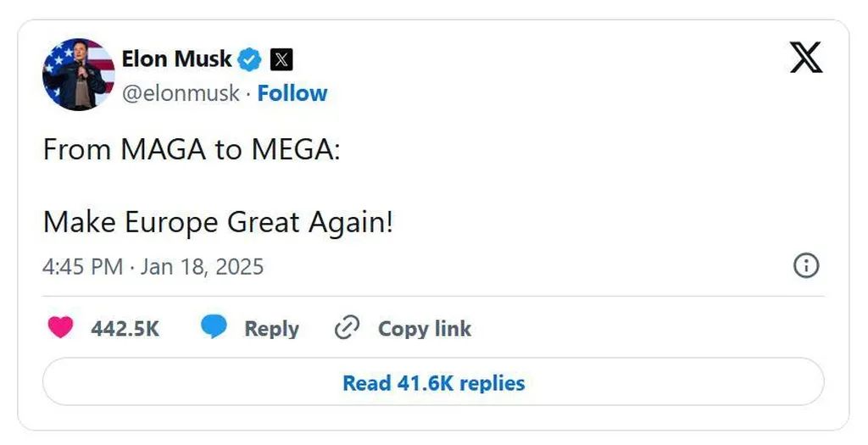Click the blue reply speech bubble icon
Screen dimensions: 868x445
214,328
